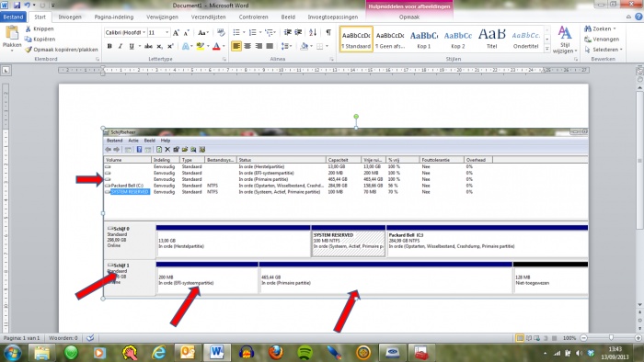Open Internet Explorer from the taskbar
The image size is (644, 362).
[x=158, y=352]
